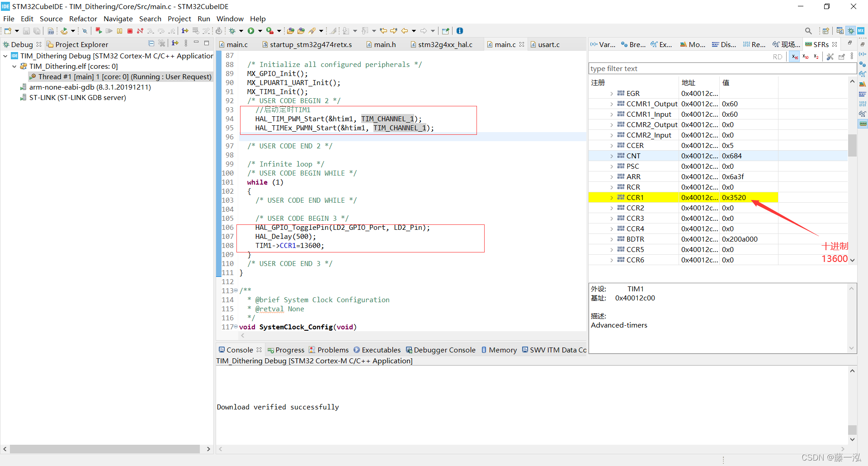Viewport: 868px width, 466px height.
Task: Click the New file toolbar icon
Action: 8,31
